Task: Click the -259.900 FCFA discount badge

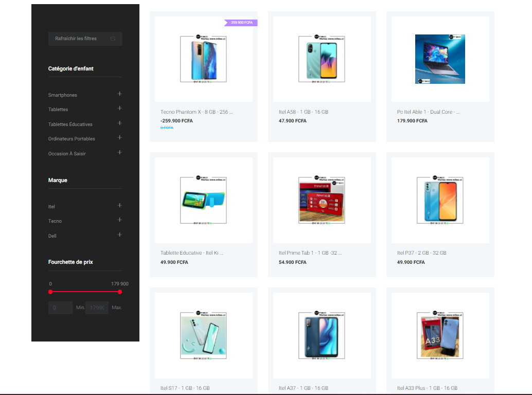Action: [x=240, y=23]
